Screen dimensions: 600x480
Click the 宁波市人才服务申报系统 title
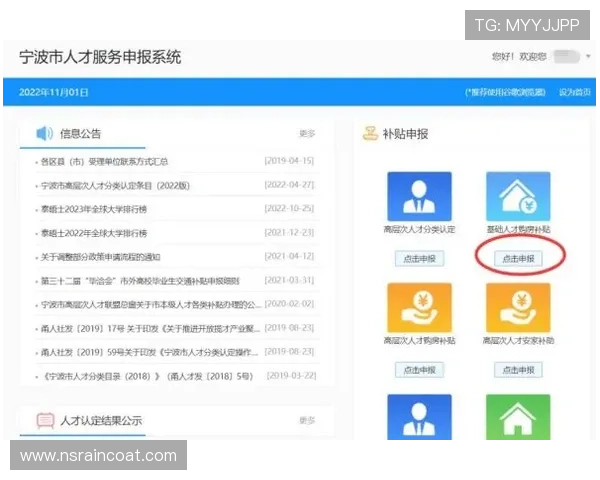(100, 57)
